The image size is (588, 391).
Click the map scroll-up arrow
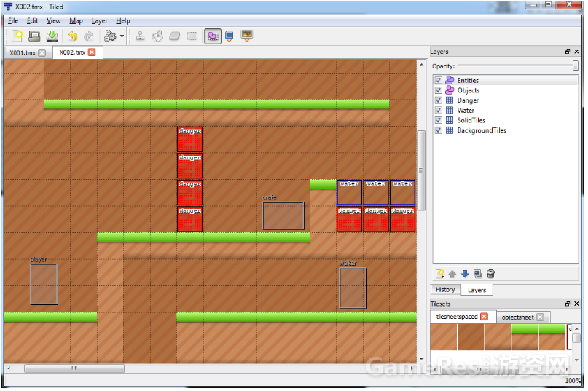(421, 65)
